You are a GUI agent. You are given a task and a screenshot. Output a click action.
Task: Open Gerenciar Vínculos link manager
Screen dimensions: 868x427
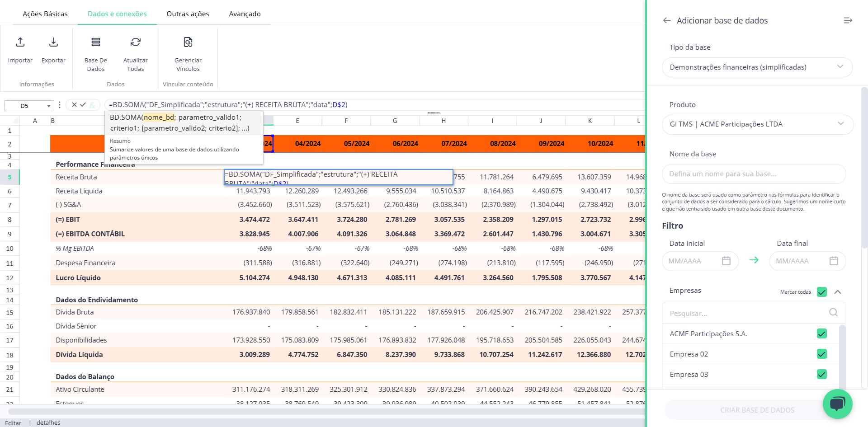coord(188,42)
